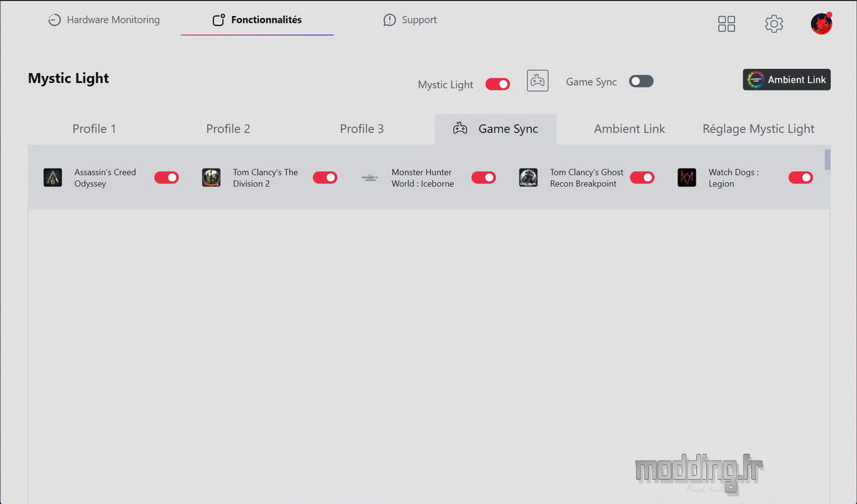This screenshot has width=857, height=504.
Task: Switch to Profile 1 tab
Action: (x=94, y=129)
